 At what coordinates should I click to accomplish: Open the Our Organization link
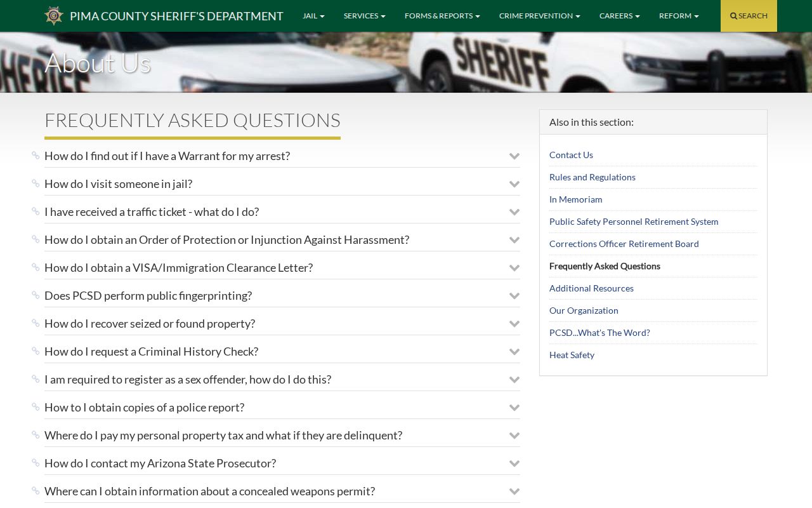[x=584, y=311]
